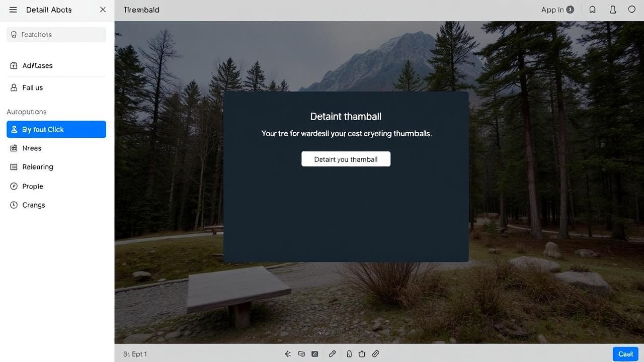Click the back arrow icon in bottom toolbar
644x362 pixels.
pos(288,354)
